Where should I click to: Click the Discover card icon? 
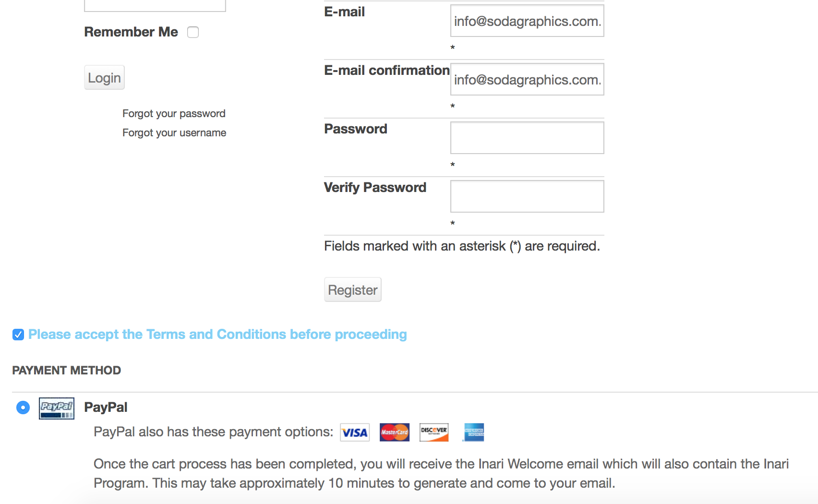point(434,432)
